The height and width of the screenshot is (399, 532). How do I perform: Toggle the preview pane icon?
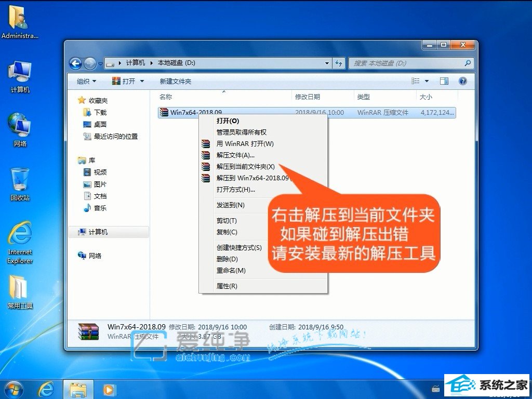tap(444, 81)
